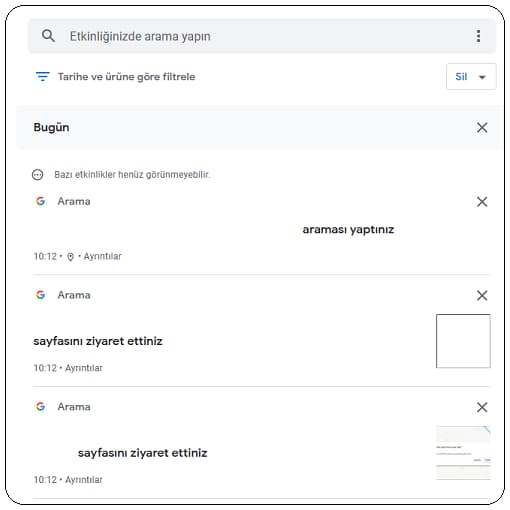This screenshot has width=510, height=510.
Task: Remove the second Arama activity entry
Action: tap(482, 295)
